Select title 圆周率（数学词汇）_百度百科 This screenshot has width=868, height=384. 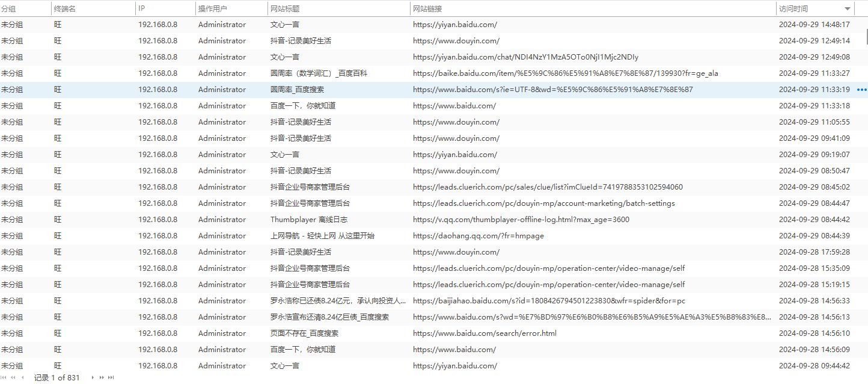click(x=319, y=73)
